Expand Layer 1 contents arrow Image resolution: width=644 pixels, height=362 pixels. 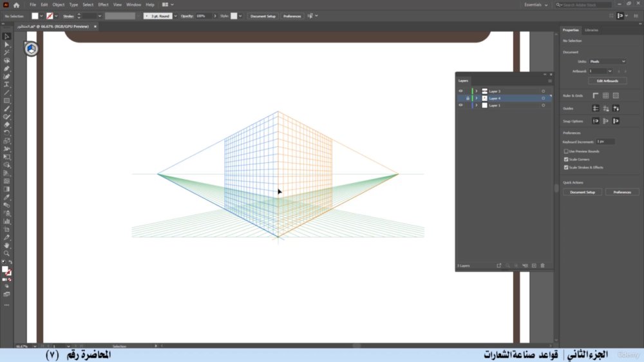pos(477,106)
